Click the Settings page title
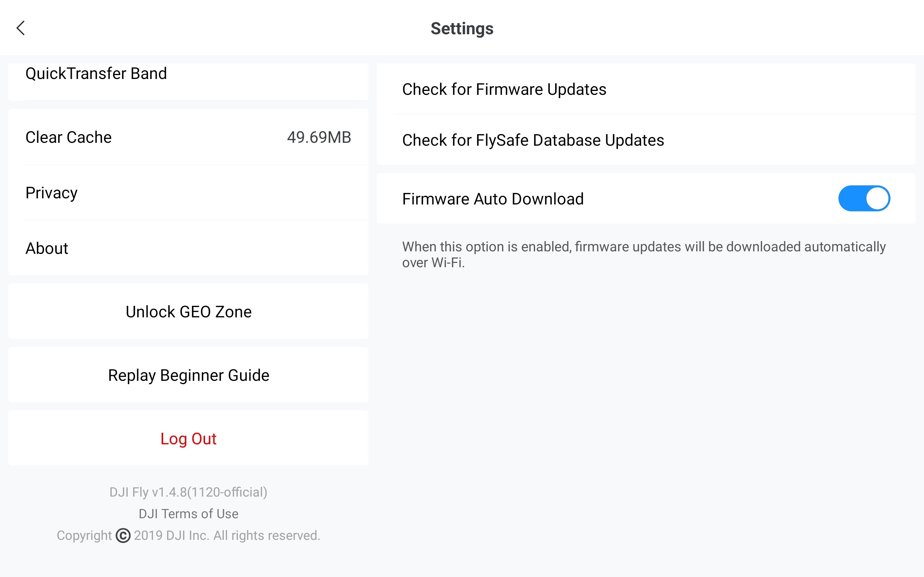The width and height of the screenshot is (924, 577). point(462,28)
